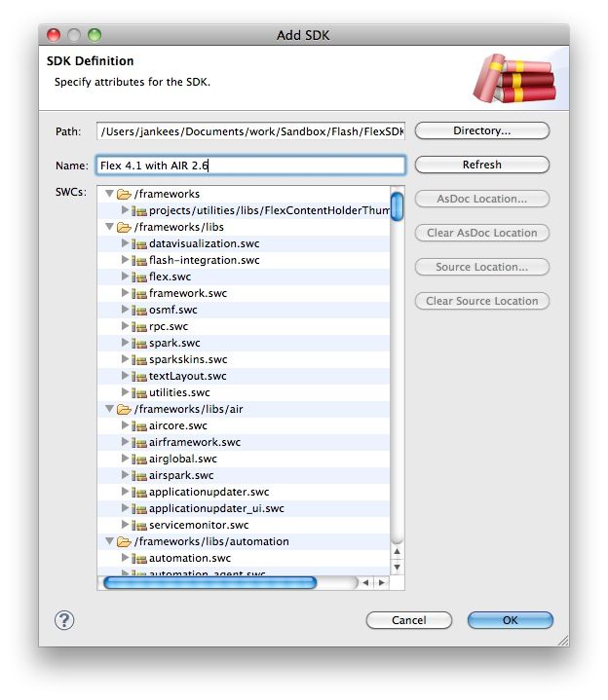Click the datavisualization.swc library icon
This screenshot has height=700, width=608.
click(139, 243)
